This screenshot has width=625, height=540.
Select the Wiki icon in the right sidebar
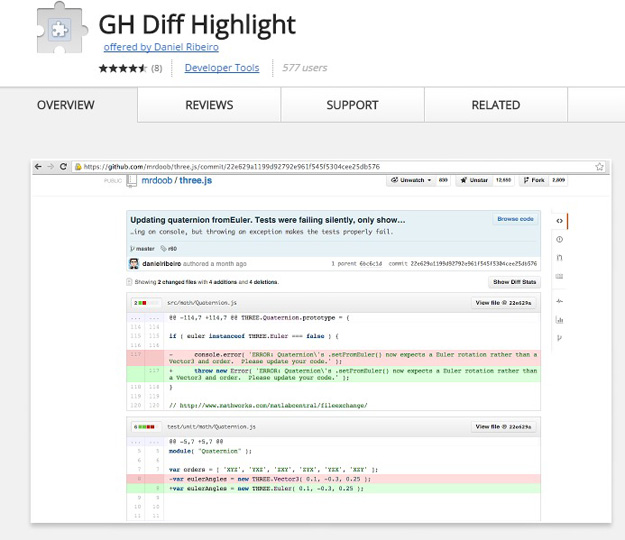560,276
